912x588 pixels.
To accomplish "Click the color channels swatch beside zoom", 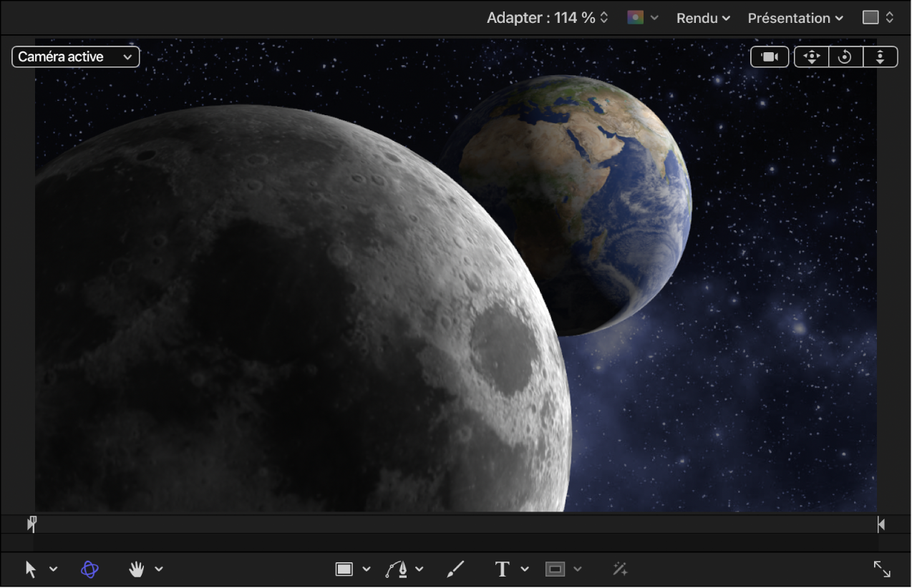I will (636, 17).
